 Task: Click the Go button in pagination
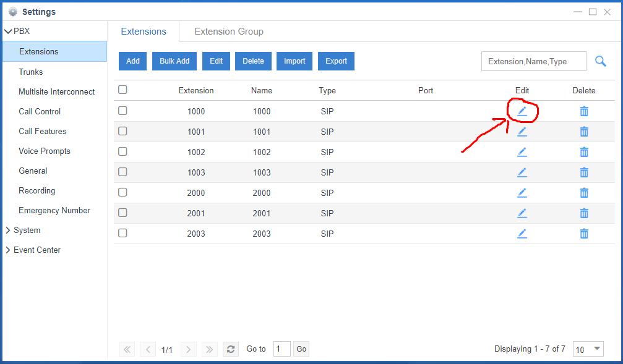[x=301, y=349]
